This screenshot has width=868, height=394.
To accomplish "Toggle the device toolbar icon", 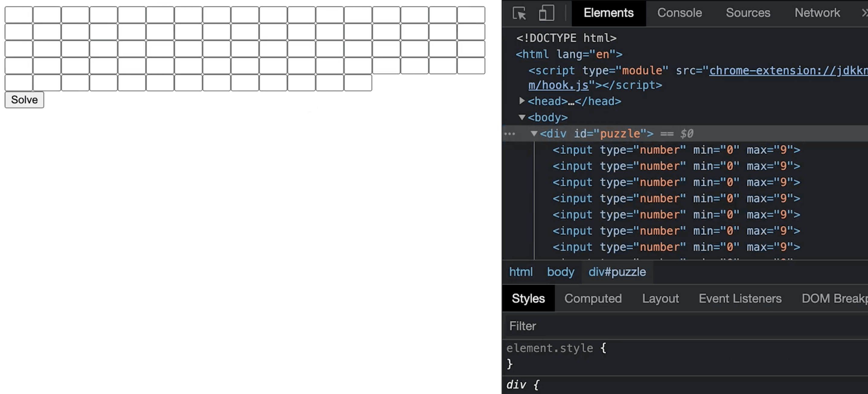I will click(x=546, y=13).
